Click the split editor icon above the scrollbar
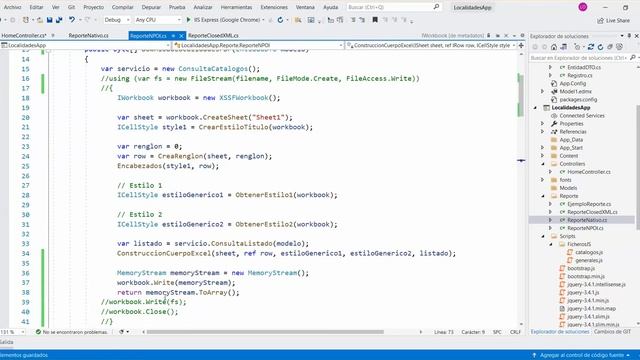The height and width of the screenshot is (360, 640). click(x=521, y=45)
